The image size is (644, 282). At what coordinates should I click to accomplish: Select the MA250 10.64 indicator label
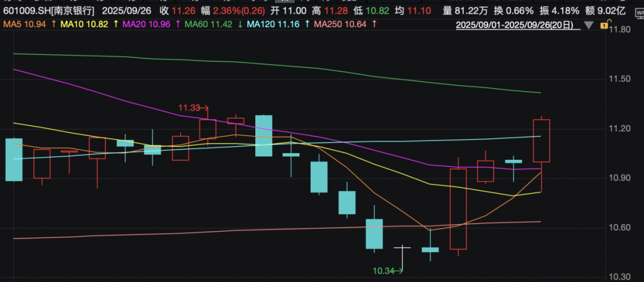pyautogui.click(x=340, y=24)
